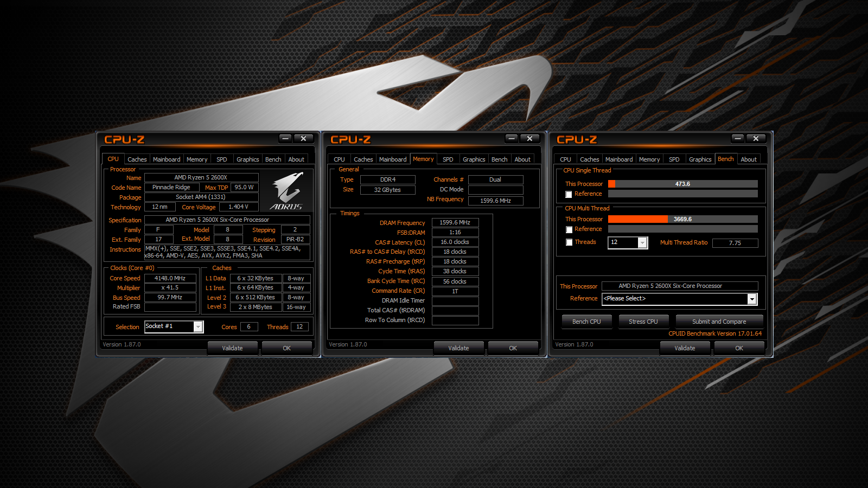Screen dimensions: 868x488
Task: Select Graphics tab in right Bench window
Action: (700, 159)
